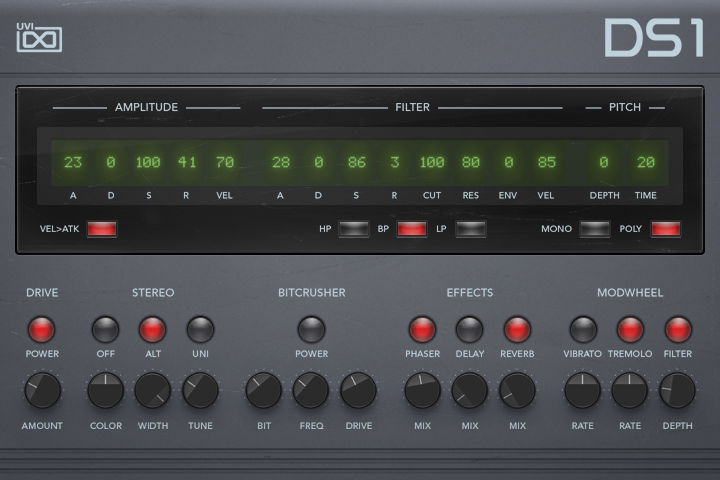Click the UVI logo icon

39,37
